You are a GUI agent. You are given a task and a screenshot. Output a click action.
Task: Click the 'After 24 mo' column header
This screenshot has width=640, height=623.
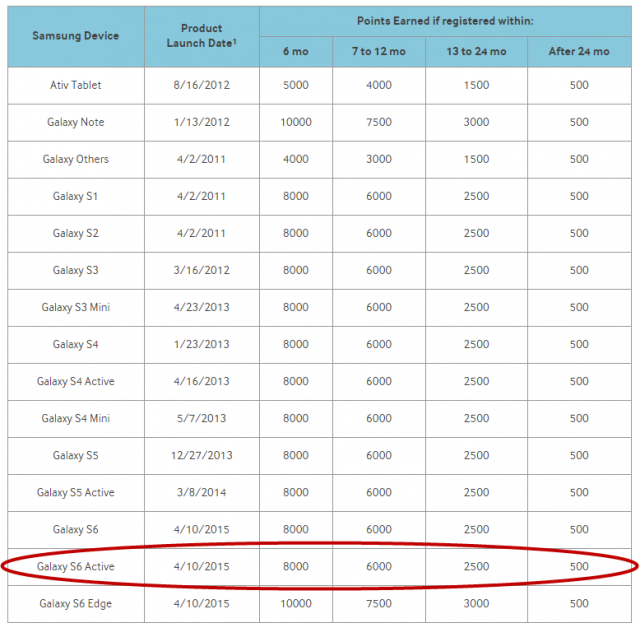click(x=579, y=51)
